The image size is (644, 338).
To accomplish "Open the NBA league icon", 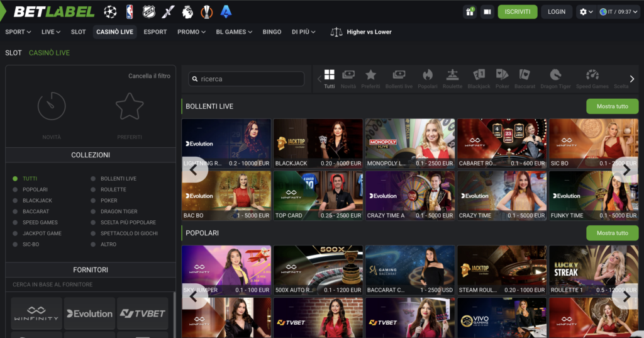I will pyautogui.click(x=130, y=12).
